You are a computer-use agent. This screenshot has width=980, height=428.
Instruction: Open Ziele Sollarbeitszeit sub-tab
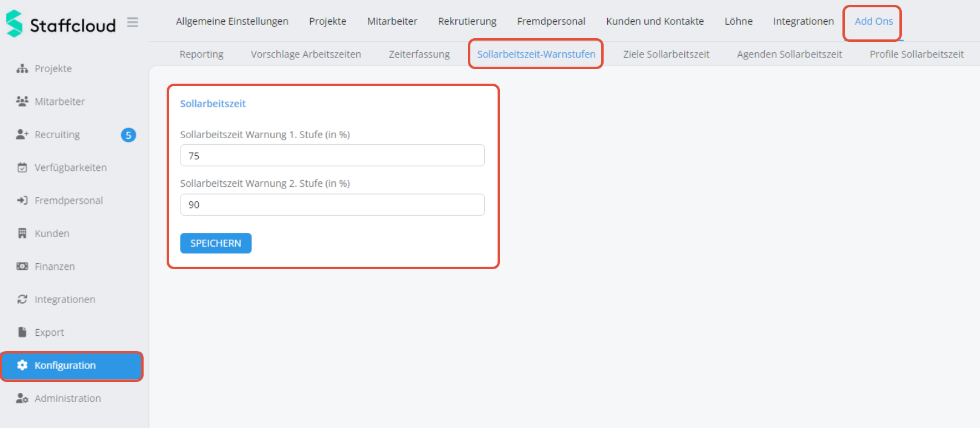tap(666, 54)
